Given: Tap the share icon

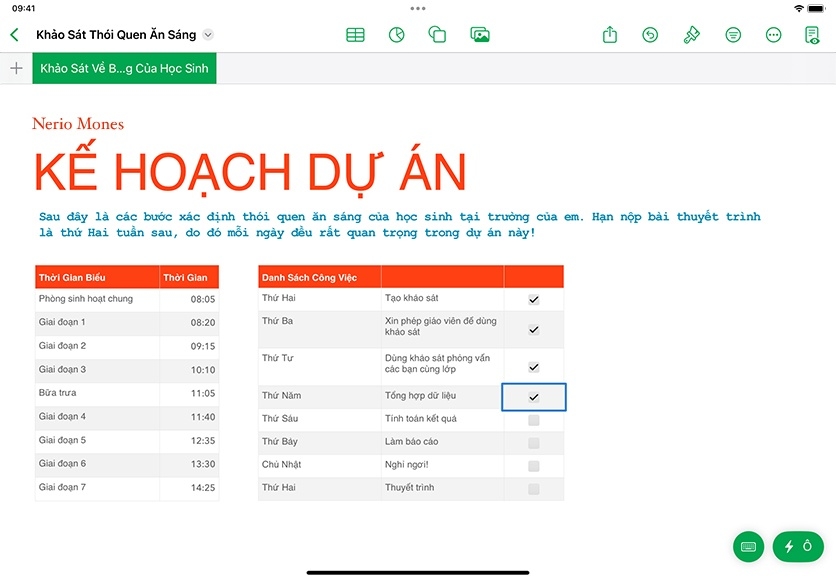Looking at the screenshot, I should pyautogui.click(x=610, y=35).
